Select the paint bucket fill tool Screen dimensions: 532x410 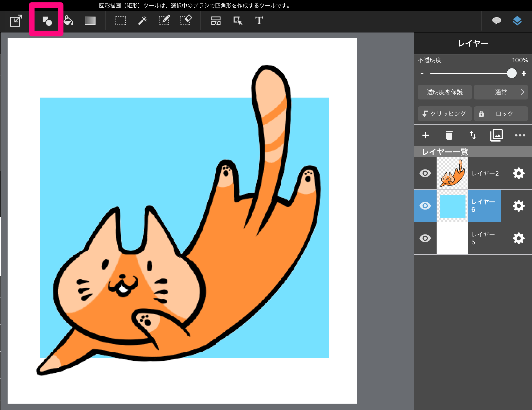(68, 21)
